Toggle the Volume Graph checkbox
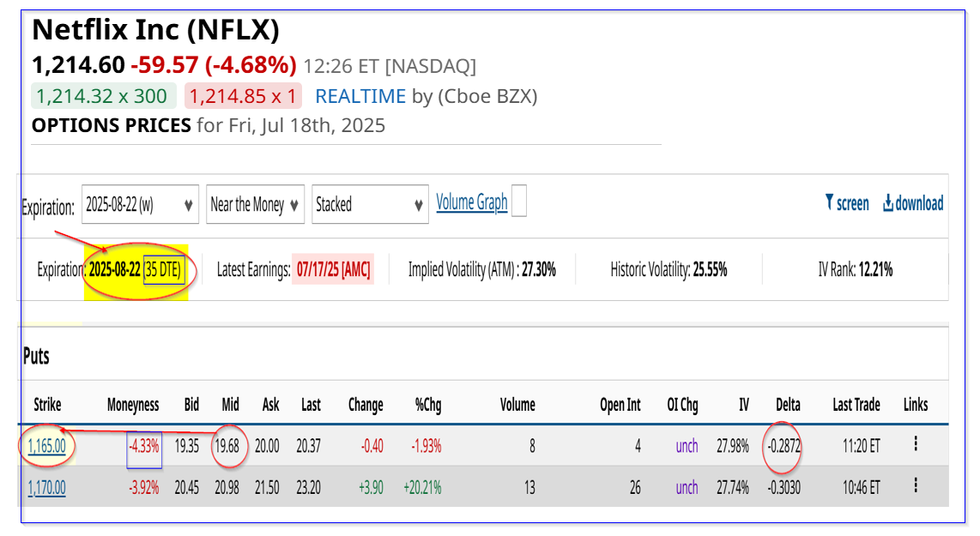Image resolution: width=980 pixels, height=536 pixels. 519,201
